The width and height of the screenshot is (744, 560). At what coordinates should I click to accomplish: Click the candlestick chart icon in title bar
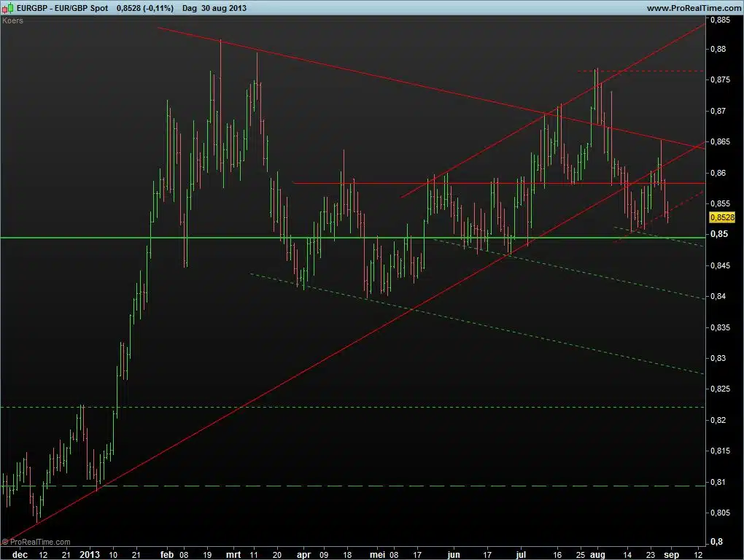[7, 7]
